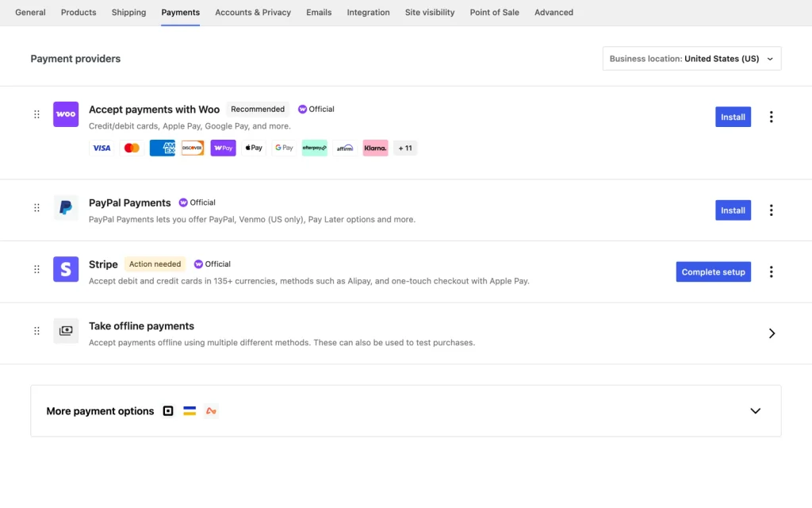Viewport: 812px width, 508px height.
Task: Grab drag handle for Take offline payments
Action: (x=36, y=331)
